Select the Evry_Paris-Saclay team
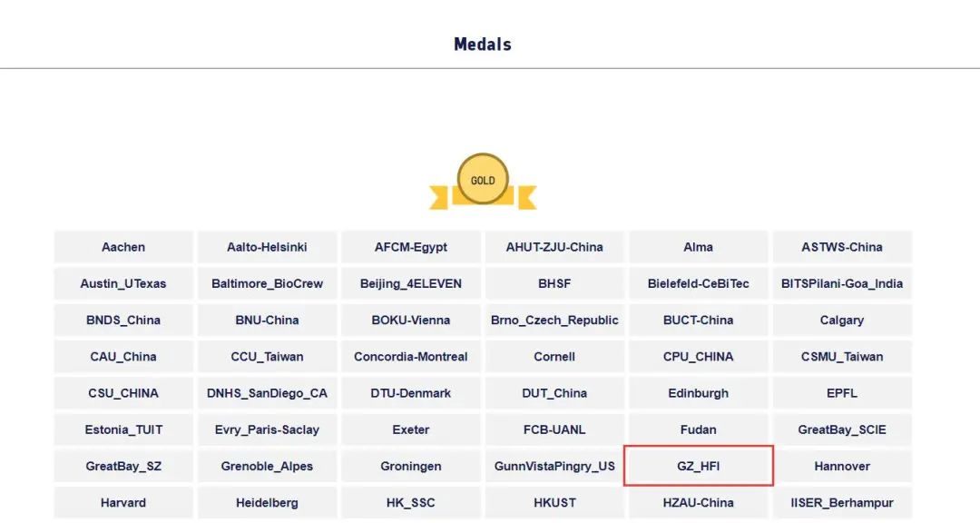The height and width of the screenshot is (523, 980). 267,429
